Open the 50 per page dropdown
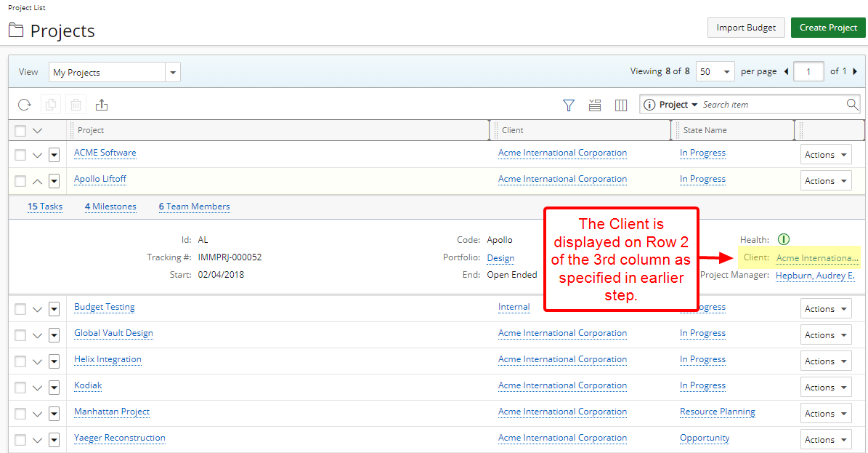Image resolution: width=868 pixels, height=453 pixels. [715, 72]
